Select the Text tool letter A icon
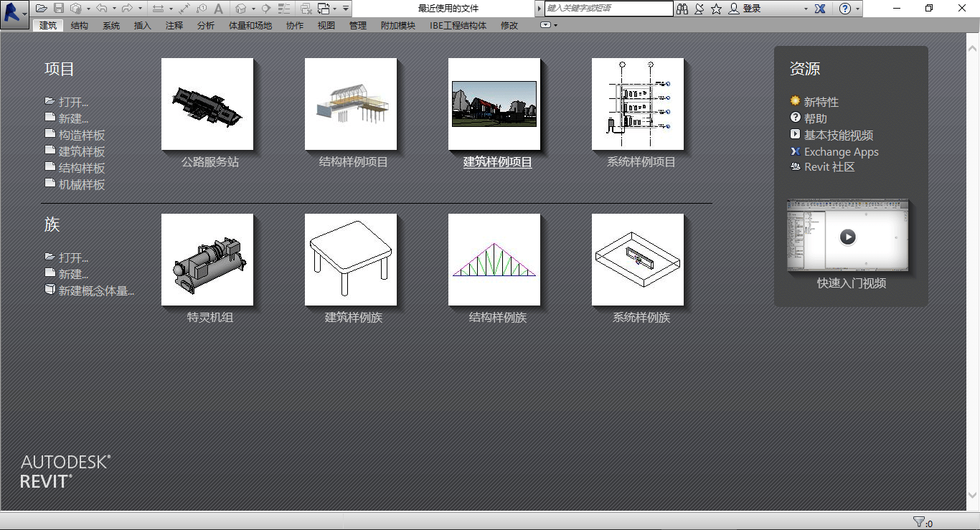This screenshot has width=980, height=530. point(218,9)
